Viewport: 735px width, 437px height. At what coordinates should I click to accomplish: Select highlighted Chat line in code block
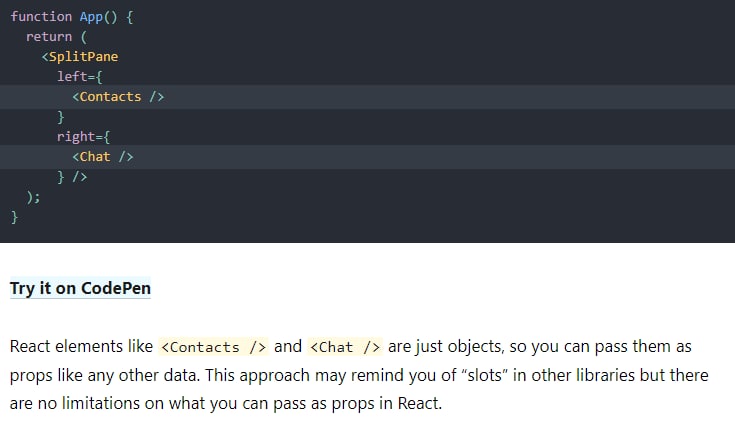pyautogui.click(x=103, y=157)
